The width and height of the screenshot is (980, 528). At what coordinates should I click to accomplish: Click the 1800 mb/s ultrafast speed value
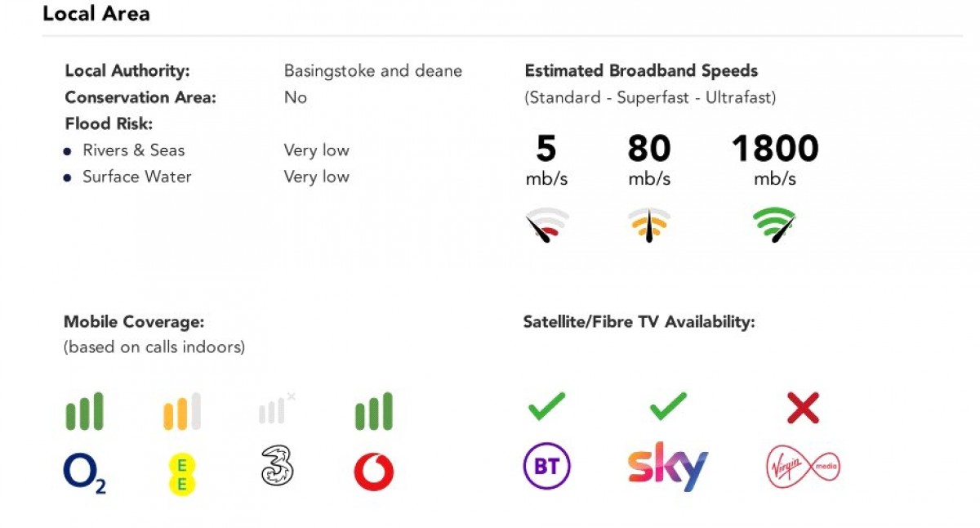pos(774,150)
